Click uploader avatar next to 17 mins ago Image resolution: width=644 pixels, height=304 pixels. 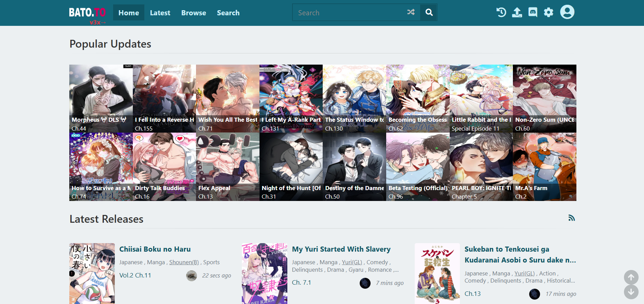535,294
